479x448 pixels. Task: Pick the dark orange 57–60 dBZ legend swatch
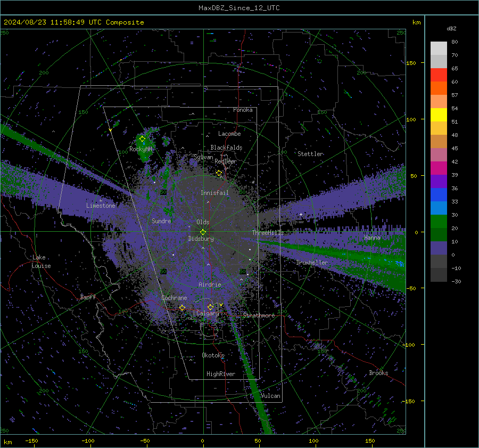tap(439, 88)
